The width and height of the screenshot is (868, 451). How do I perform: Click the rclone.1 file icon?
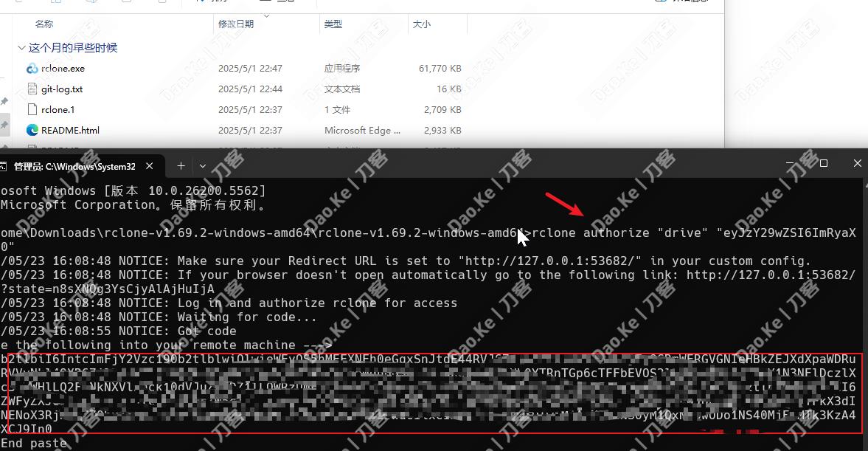pos(32,110)
